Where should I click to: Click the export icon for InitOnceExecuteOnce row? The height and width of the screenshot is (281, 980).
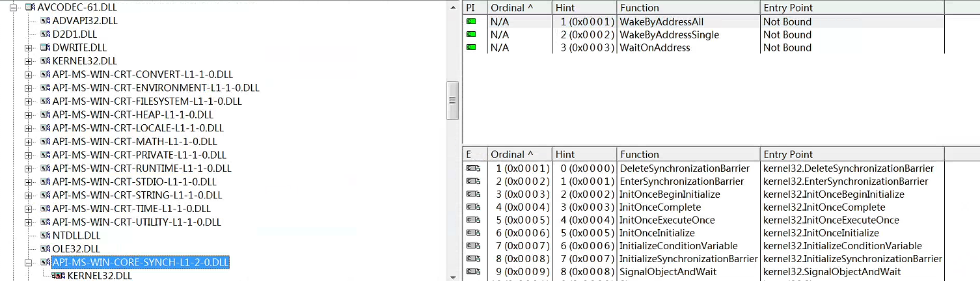[473, 221]
